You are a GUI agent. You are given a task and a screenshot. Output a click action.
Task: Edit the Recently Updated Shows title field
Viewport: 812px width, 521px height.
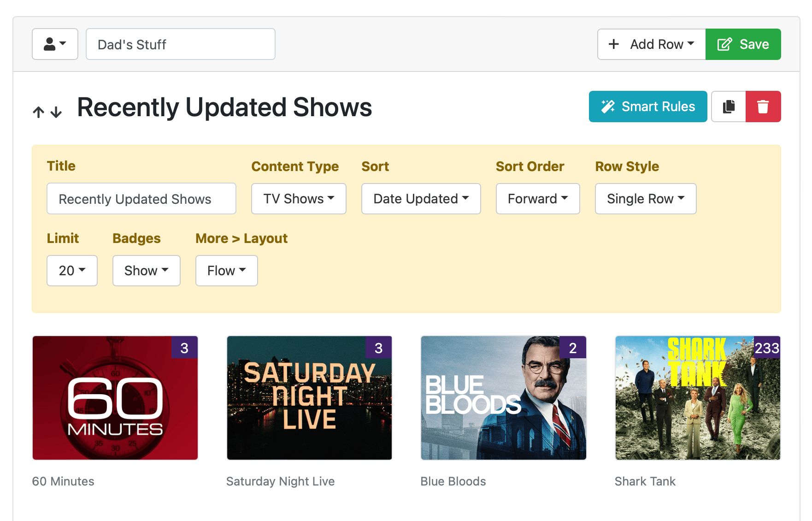coord(141,199)
